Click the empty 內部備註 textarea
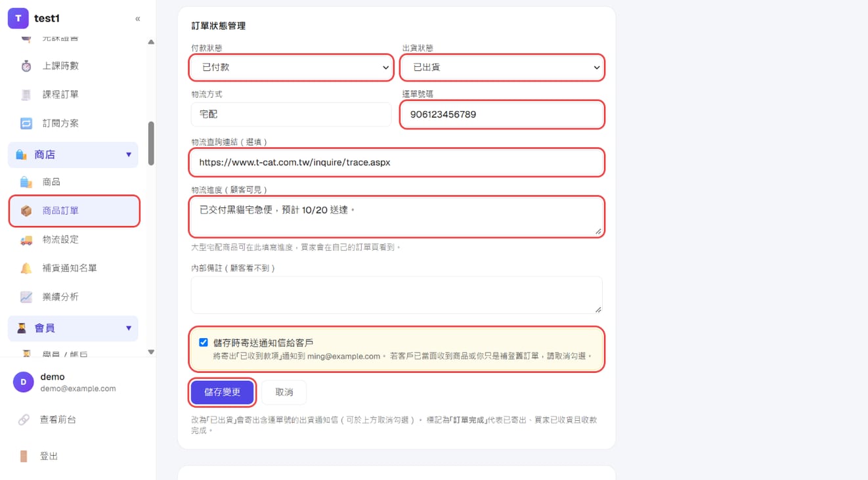 coord(397,295)
